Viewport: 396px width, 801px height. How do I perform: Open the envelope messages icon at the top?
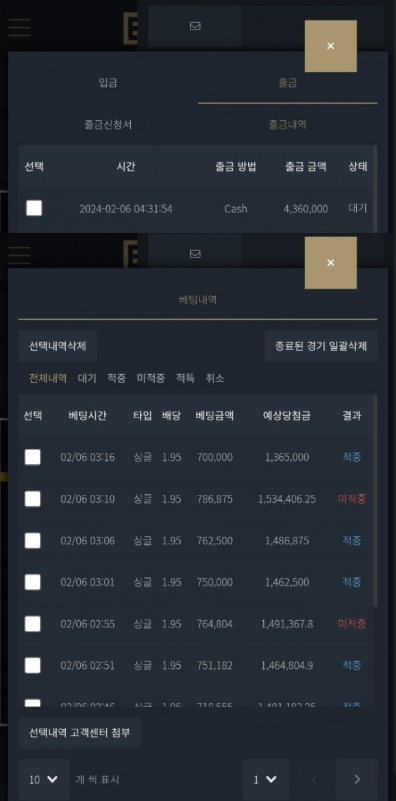coord(195,26)
